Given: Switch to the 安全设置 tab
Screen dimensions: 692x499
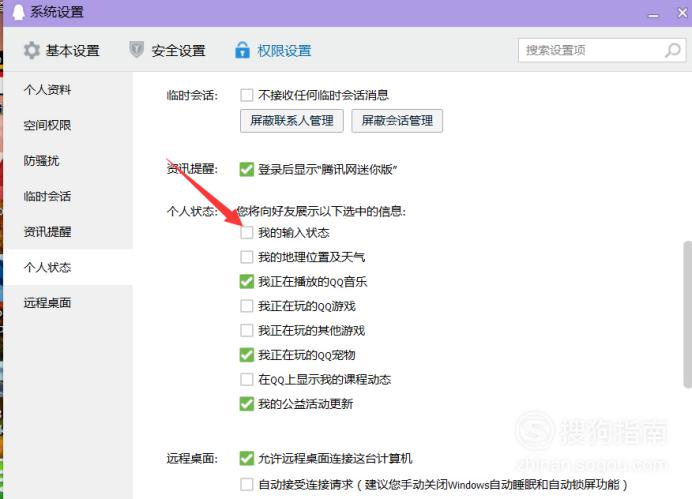Looking at the screenshot, I should pyautogui.click(x=167, y=50).
